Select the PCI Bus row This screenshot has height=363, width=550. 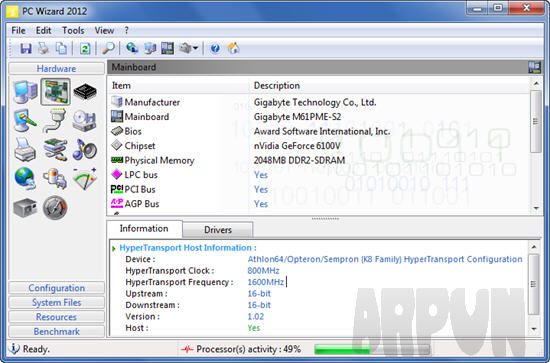(319, 189)
